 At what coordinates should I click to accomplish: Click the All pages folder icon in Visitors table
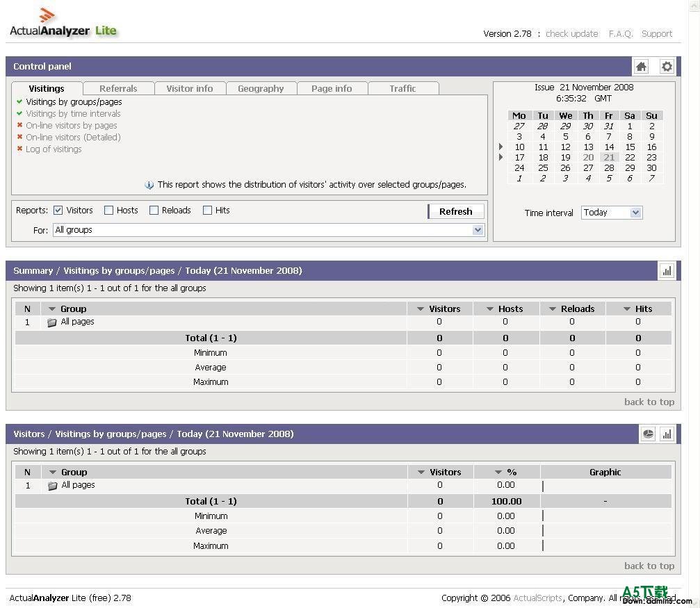(52, 486)
